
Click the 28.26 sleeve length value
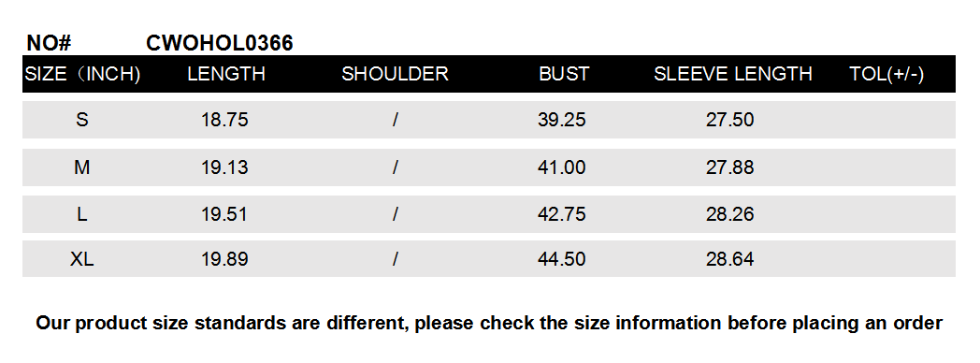(730, 214)
